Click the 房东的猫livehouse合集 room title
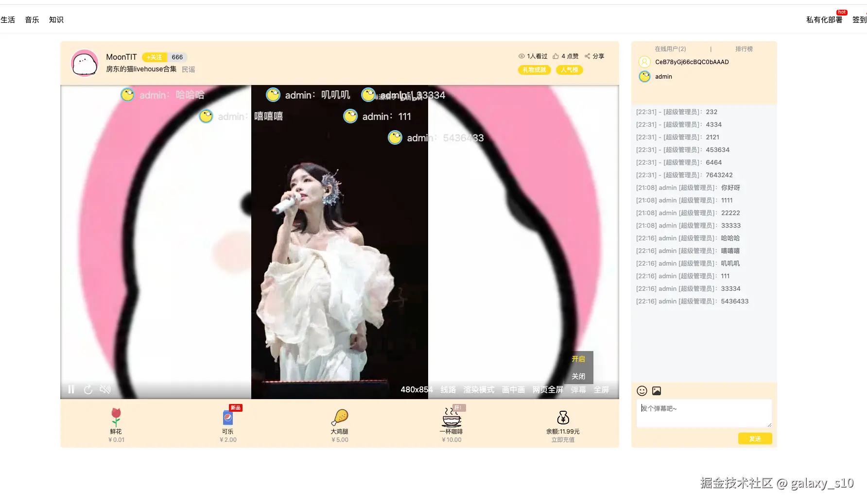 (141, 69)
